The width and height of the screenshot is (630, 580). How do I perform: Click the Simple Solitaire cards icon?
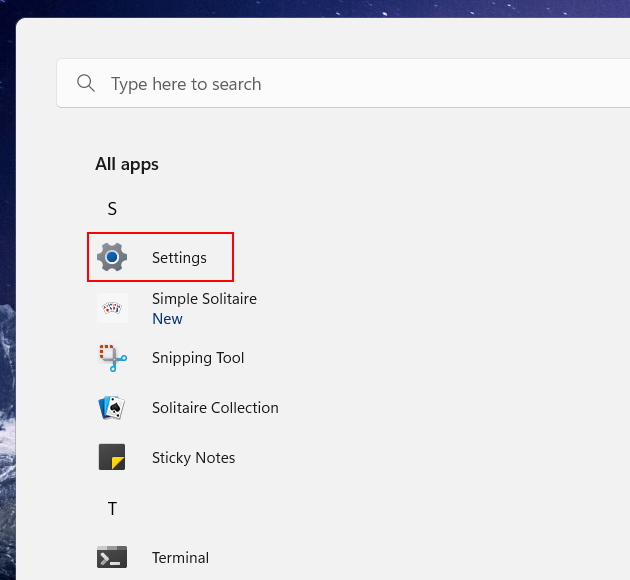[x=112, y=308]
